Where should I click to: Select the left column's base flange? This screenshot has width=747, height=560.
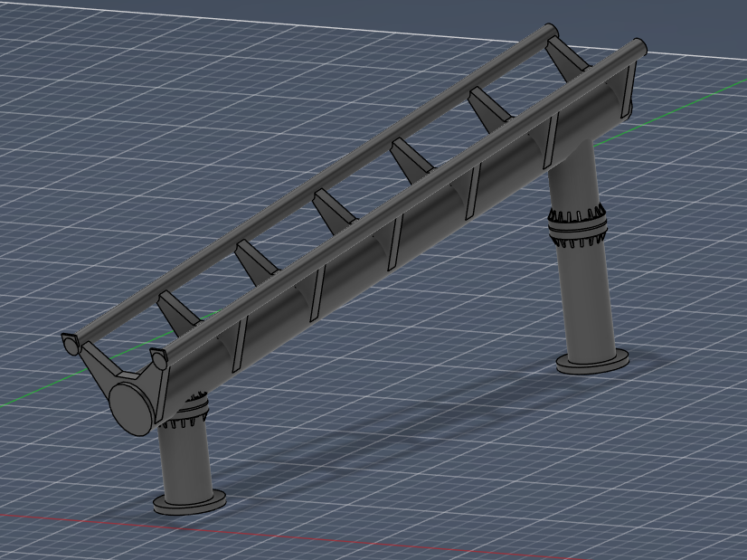point(190,503)
